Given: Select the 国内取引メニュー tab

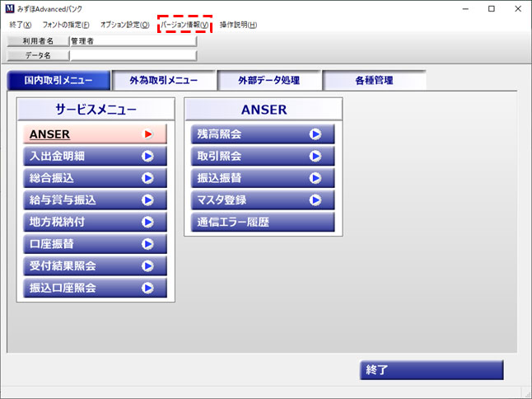Looking at the screenshot, I should 58,81.
